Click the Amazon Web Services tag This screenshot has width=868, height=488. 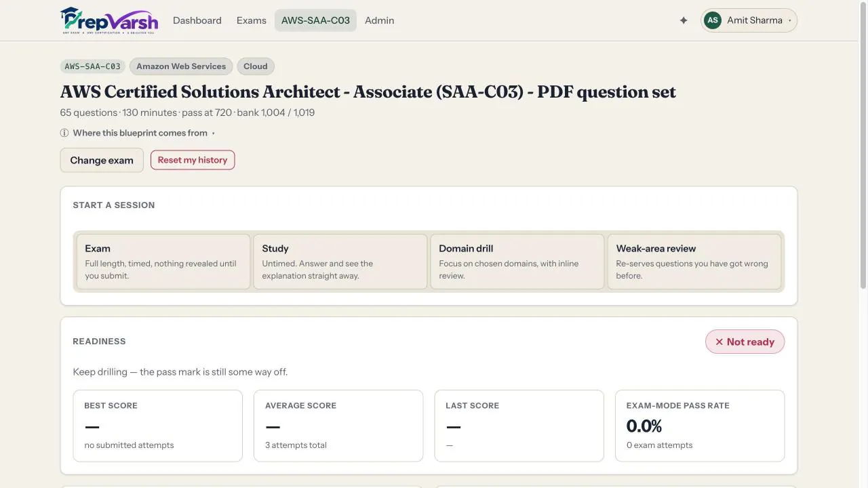(x=181, y=66)
